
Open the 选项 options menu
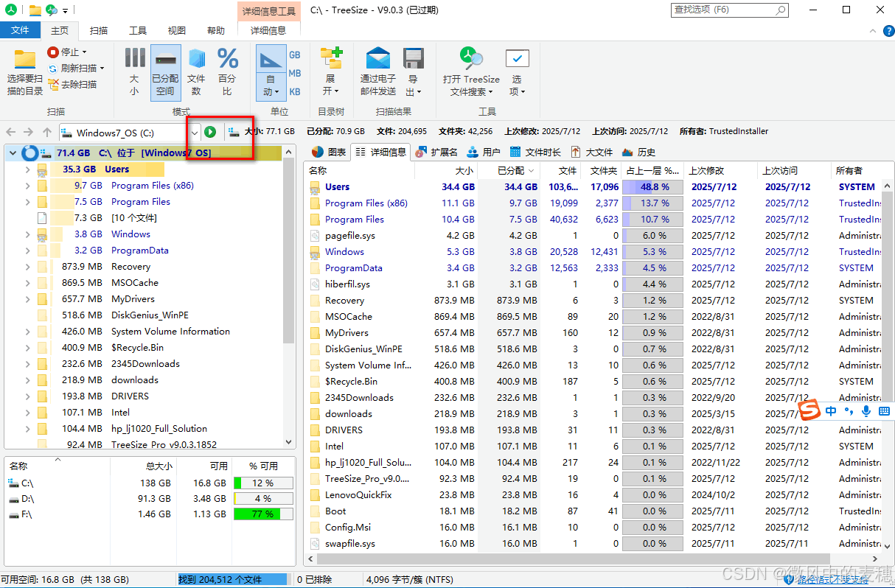pos(517,72)
